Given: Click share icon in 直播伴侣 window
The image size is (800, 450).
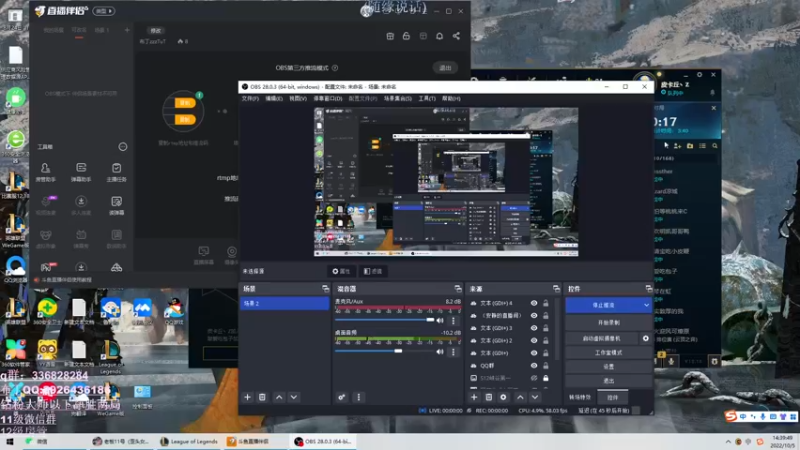Looking at the screenshot, I should pyautogui.click(x=456, y=36).
